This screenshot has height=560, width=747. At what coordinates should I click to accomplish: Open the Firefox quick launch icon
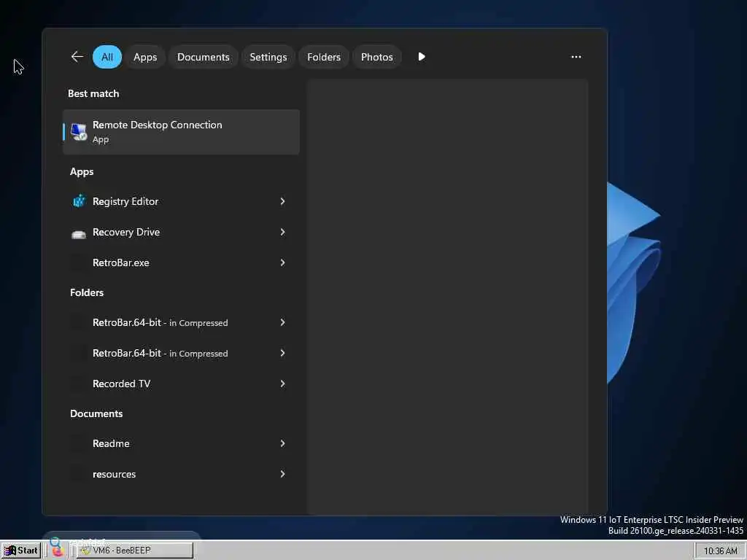(58, 551)
